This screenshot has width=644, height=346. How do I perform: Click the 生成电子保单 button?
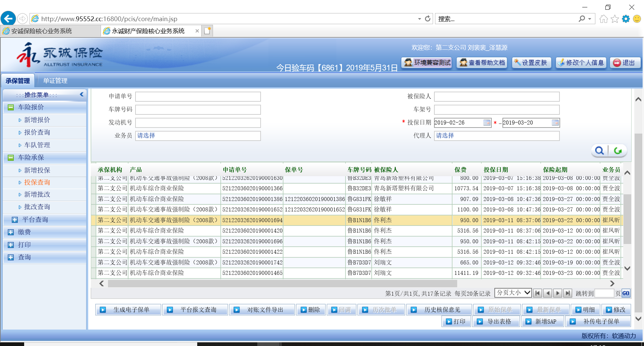point(128,310)
